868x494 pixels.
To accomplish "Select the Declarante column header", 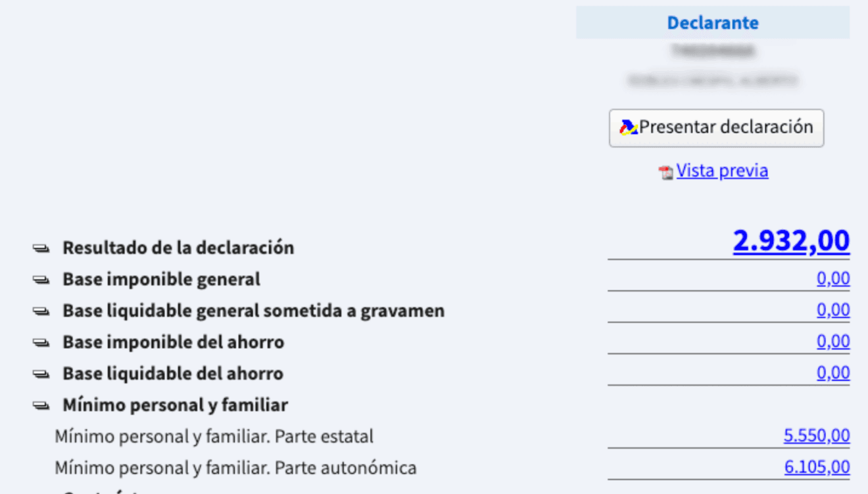I will point(713,23).
